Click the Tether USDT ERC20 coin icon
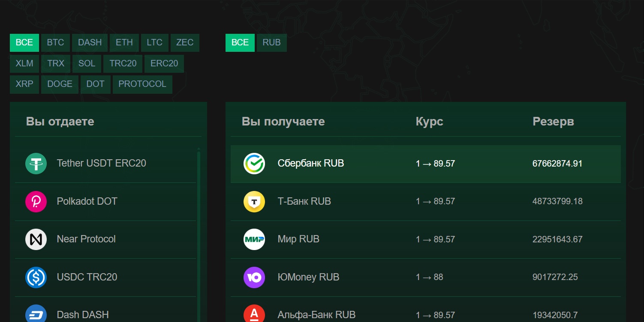 click(x=36, y=164)
